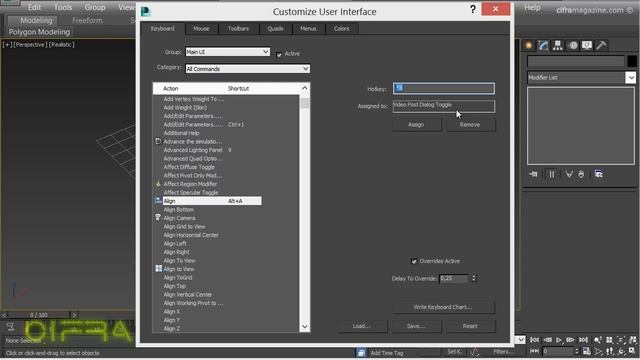Click Configure Modifier Sets icon

click(599, 174)
